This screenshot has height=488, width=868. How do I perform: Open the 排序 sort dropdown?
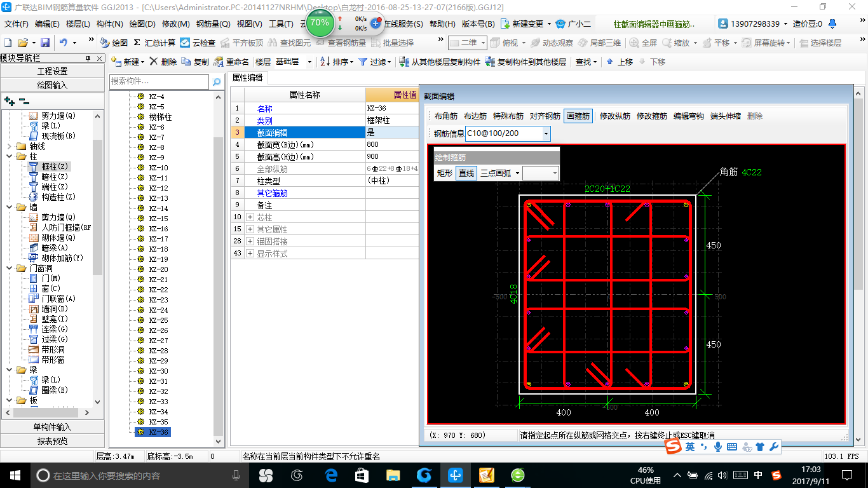click(x=336, y=62)
